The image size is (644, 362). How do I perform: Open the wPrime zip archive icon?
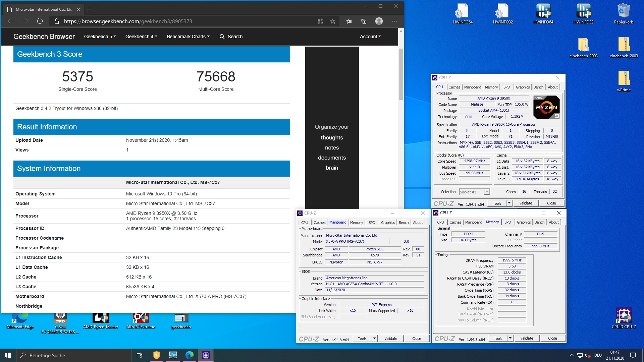[x=624, y=81]
